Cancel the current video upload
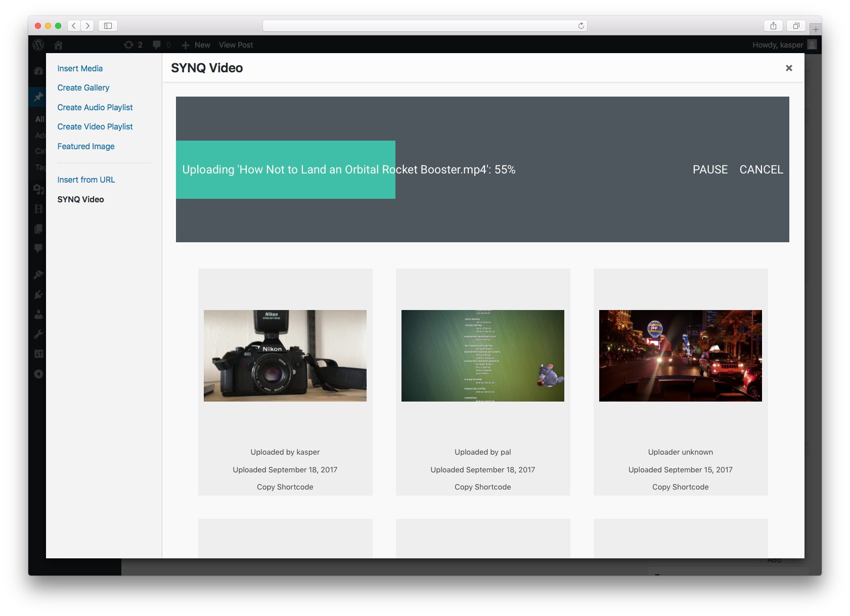 761,169
